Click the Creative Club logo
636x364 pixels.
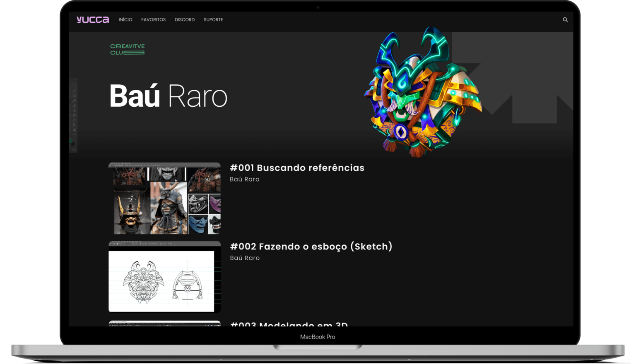(127, 49)
